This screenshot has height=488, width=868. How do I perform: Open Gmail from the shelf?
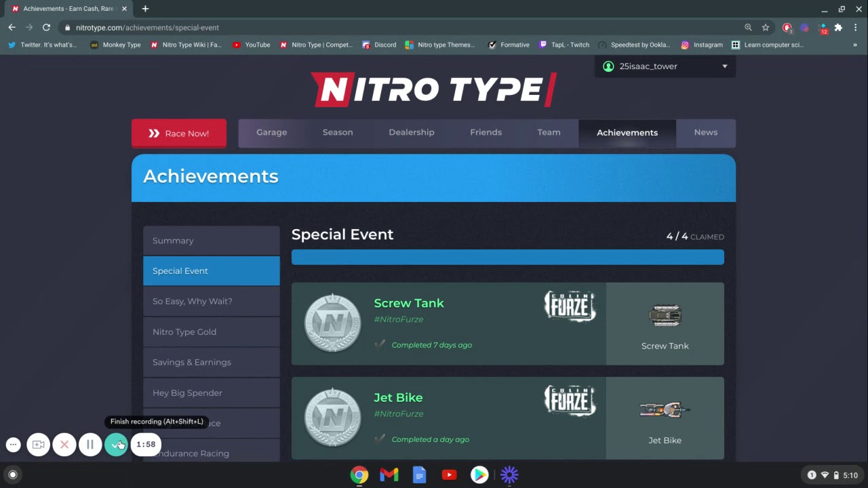pyautogui.click(x=389, y=475)
